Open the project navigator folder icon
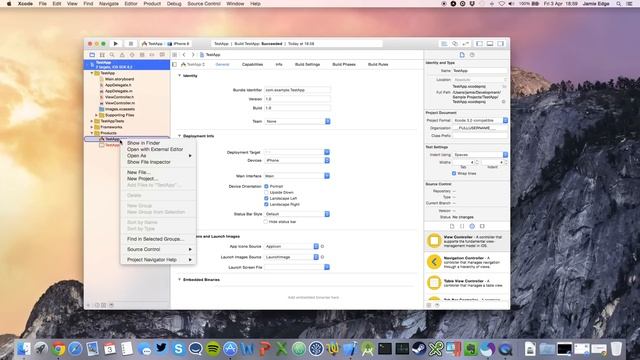The height and width of the screenshot is (360, 640). tap(92, 55)
